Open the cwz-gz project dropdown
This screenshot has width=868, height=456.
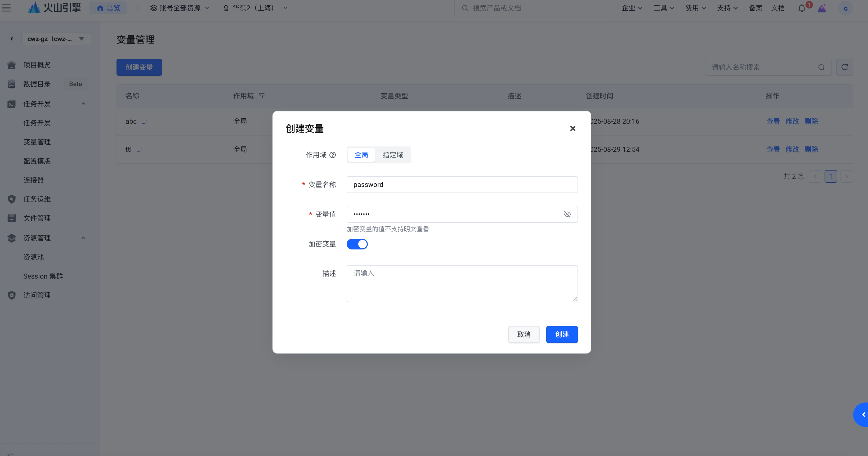tap(56, 39)
